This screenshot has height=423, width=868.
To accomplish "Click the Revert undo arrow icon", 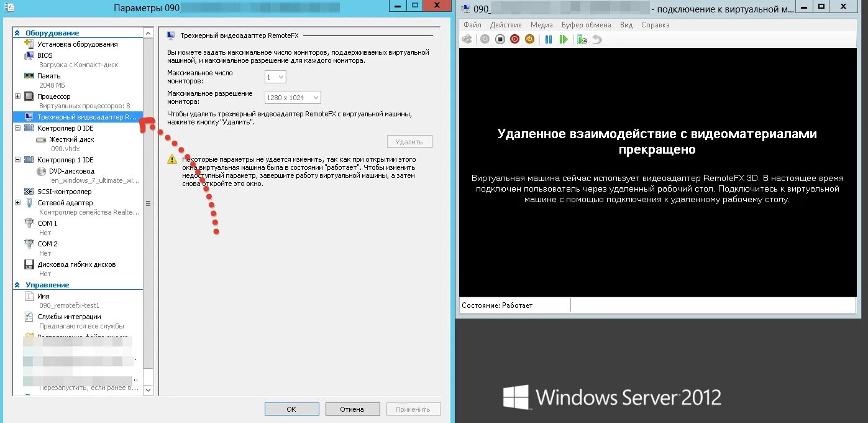I will 597,39.
